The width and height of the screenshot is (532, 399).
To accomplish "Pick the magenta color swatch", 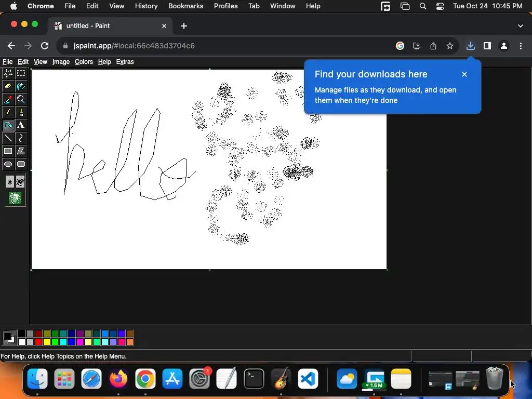I will pos(79,342).
